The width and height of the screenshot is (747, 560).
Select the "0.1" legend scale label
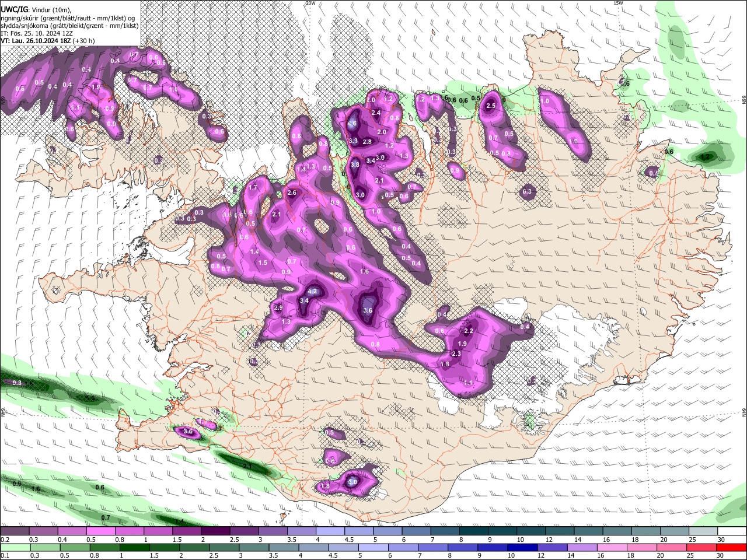4,555
